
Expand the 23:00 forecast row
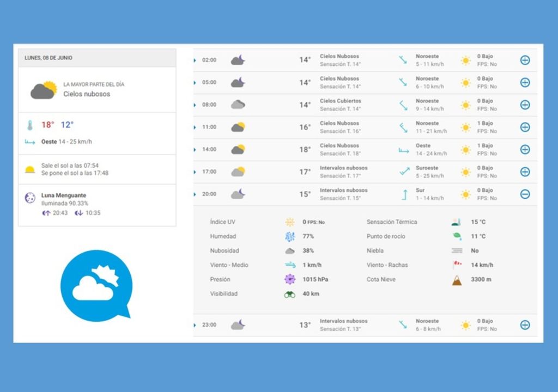(525, 325)
